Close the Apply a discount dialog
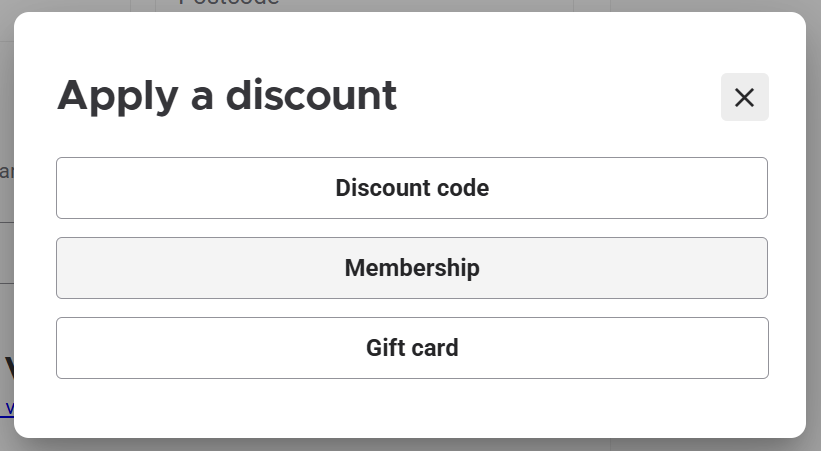 (x=744, y=97)
